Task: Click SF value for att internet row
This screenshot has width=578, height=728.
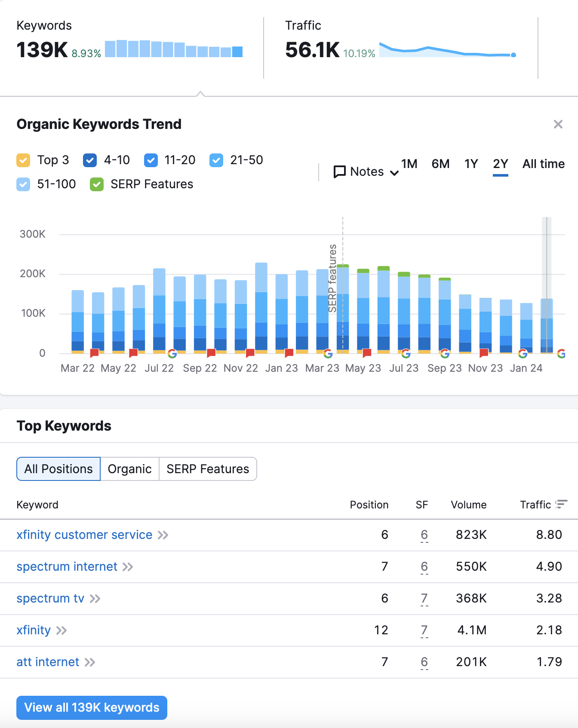Action: [424, 662]
